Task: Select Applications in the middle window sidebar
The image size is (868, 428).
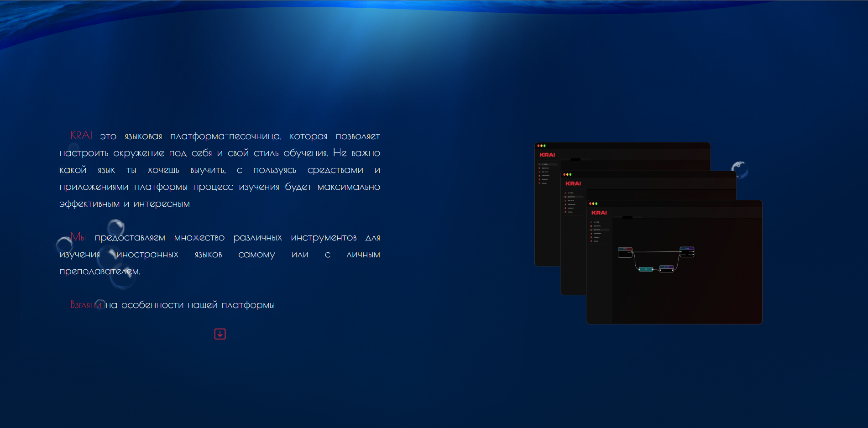Action: [571, 197]
